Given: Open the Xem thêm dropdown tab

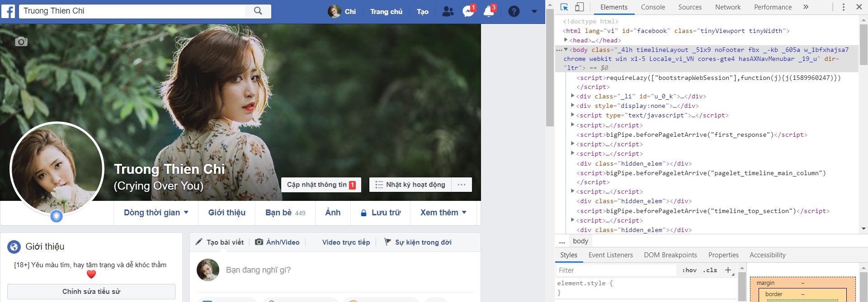Looking at the screenshot, I should [443, 213].
